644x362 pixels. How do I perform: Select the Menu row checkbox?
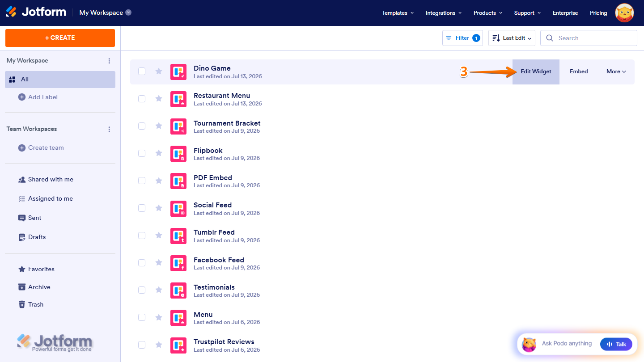pos(142,317)
